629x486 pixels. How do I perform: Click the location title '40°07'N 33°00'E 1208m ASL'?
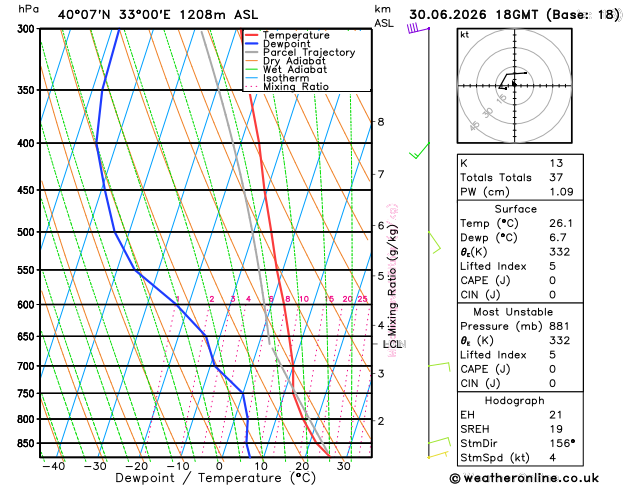tap(158, 15)
